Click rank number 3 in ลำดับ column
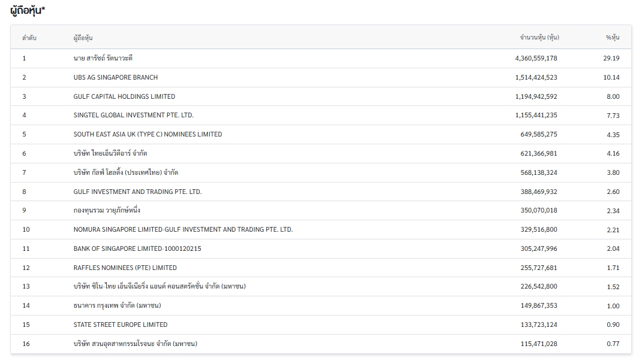This screenshot has height=364, width=639. coord(24,96)
